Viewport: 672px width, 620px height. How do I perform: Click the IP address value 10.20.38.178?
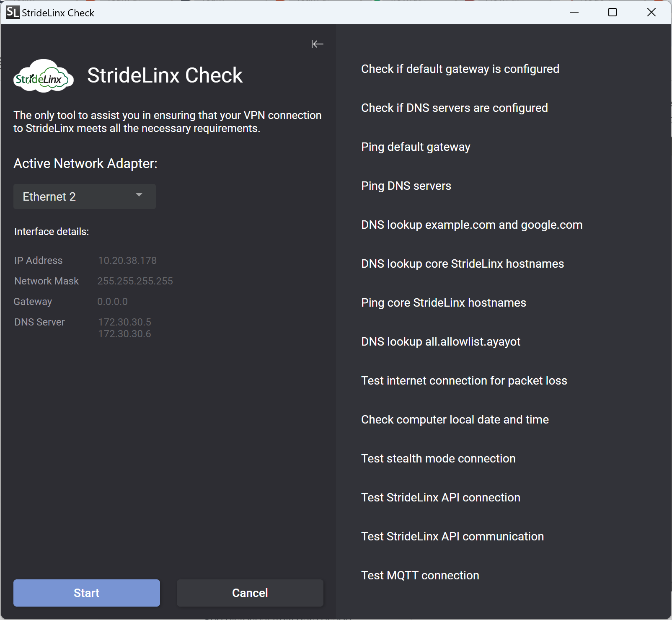pos(127,261)
